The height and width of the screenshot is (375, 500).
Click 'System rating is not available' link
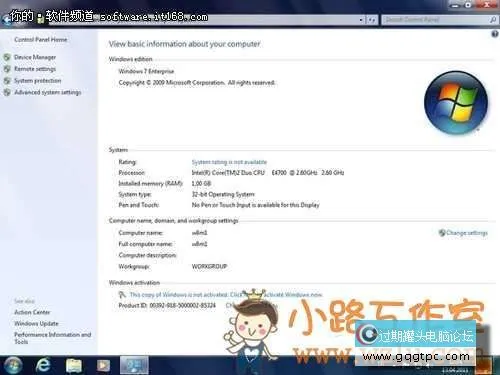pyautogui.click(x=229, y=162)
